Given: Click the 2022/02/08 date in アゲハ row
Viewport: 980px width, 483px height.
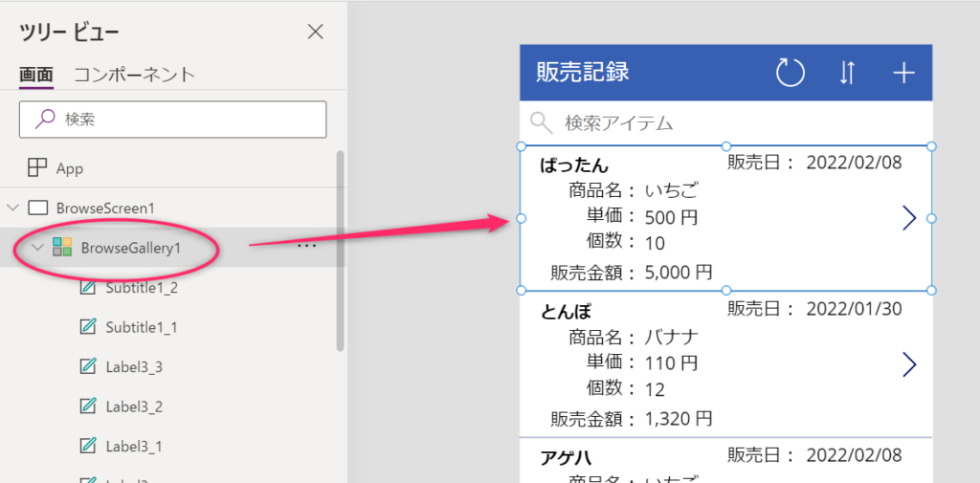Looking at the screenshot, I should tap(854, 455).
